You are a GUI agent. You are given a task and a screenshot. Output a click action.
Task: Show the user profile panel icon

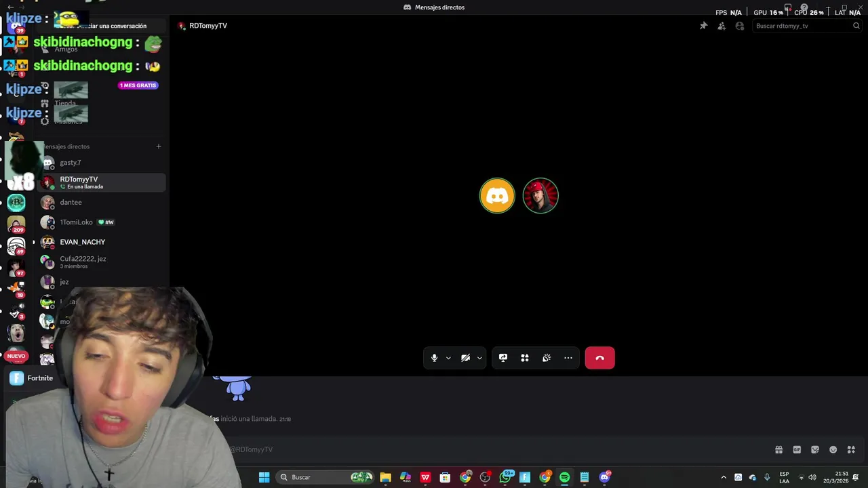(x=740, y=26)
